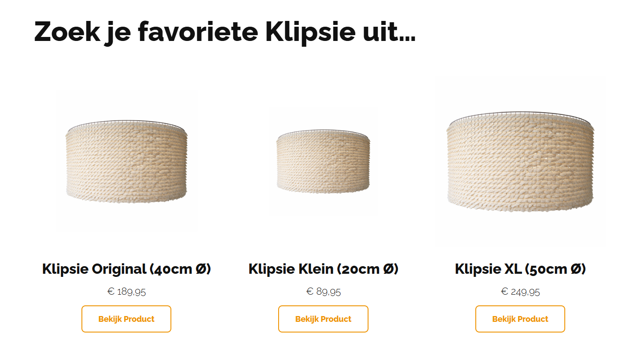Image resolution: width=644 pixels, height=357 pixels.
Task: Click the euro sign before 189,95
Action: click(x=111, y=292)
